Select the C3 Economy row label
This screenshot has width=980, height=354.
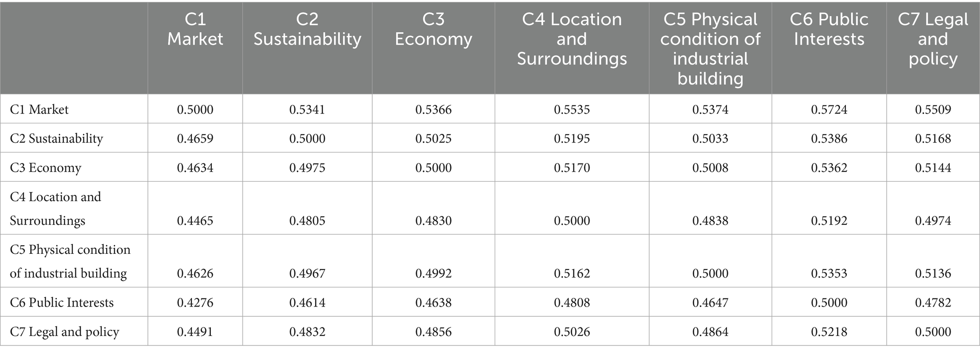[45, 168]
